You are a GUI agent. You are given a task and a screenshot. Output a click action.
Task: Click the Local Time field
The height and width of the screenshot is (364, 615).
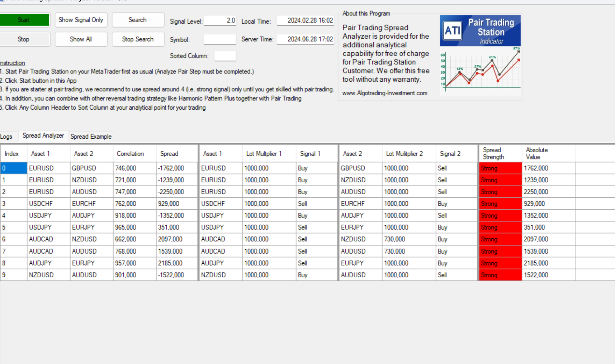306,20
